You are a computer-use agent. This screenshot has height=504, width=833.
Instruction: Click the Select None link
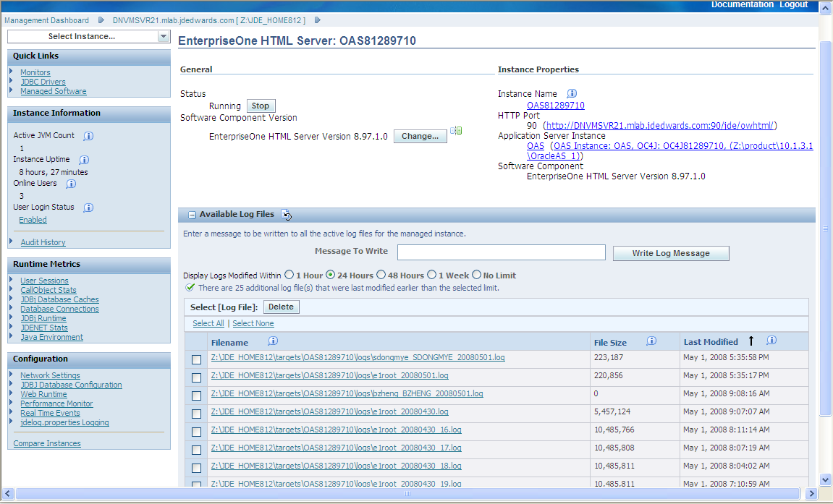[x=253, y=323]
